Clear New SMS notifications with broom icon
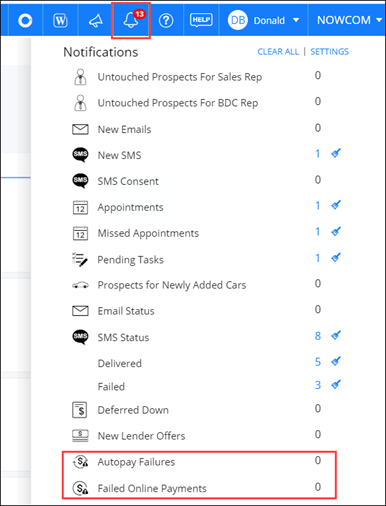The width and height of the screenshot is (386, 506). click(336, 154)
